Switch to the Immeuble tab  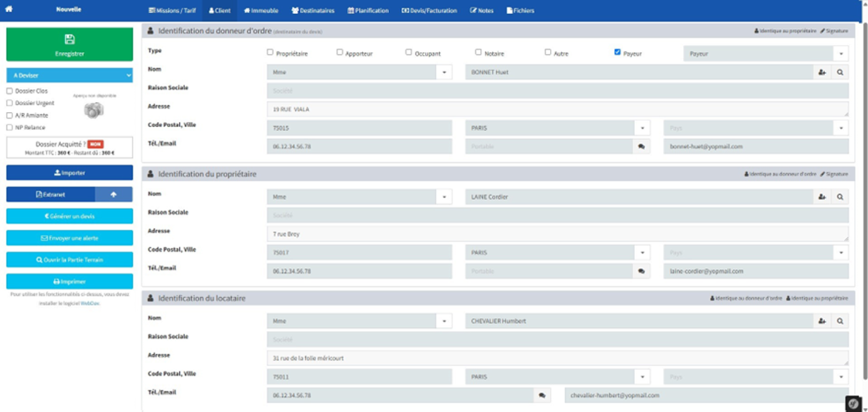click(x=261, y=11)
